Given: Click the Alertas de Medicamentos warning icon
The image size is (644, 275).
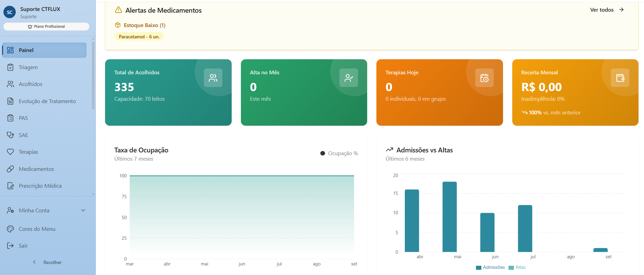Looking at the screenshot, I should click(118, 10).
